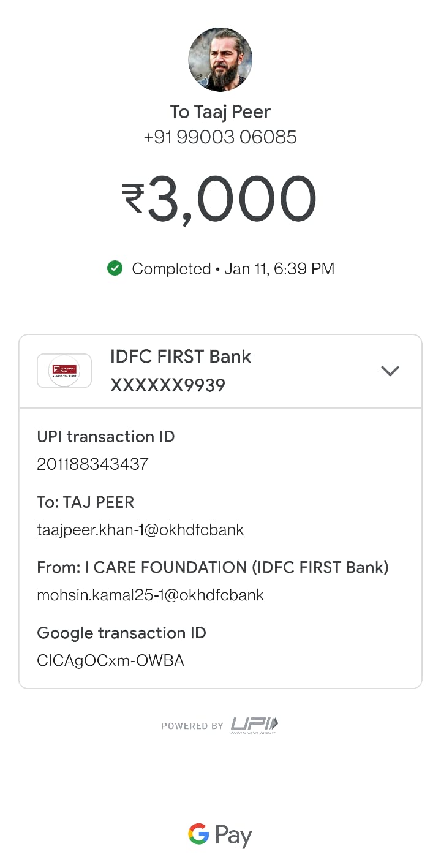Image resolution: width=441 pixels, height=868 pixels.
Task: Click the Completed Jan 11 status text
Action: click(233, 269)
